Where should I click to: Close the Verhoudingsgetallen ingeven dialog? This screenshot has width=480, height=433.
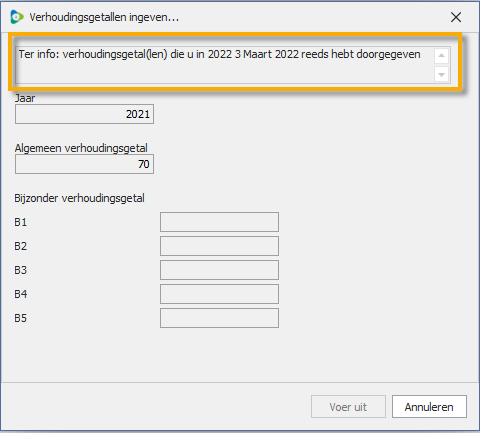pos(456,17)
